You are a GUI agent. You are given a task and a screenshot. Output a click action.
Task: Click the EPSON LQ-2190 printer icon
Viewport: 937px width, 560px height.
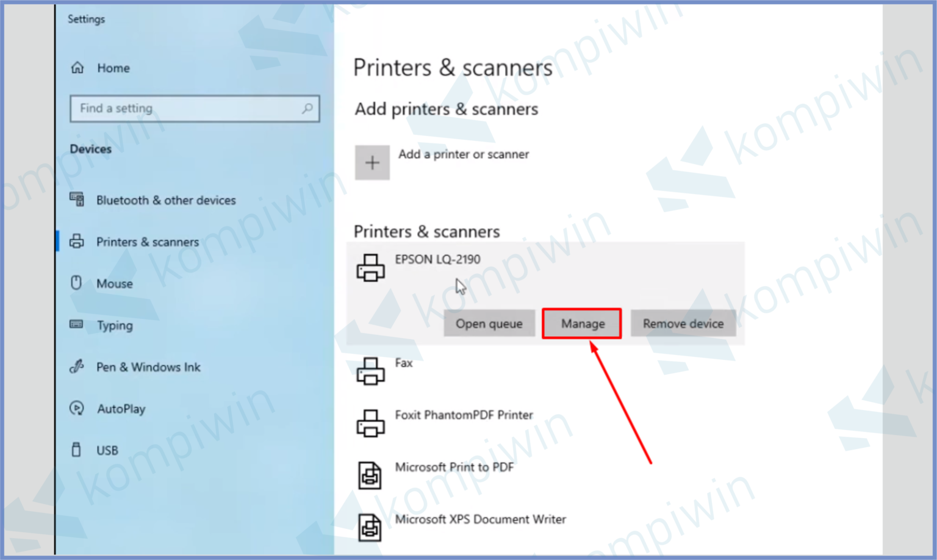[x=370, y=267]
